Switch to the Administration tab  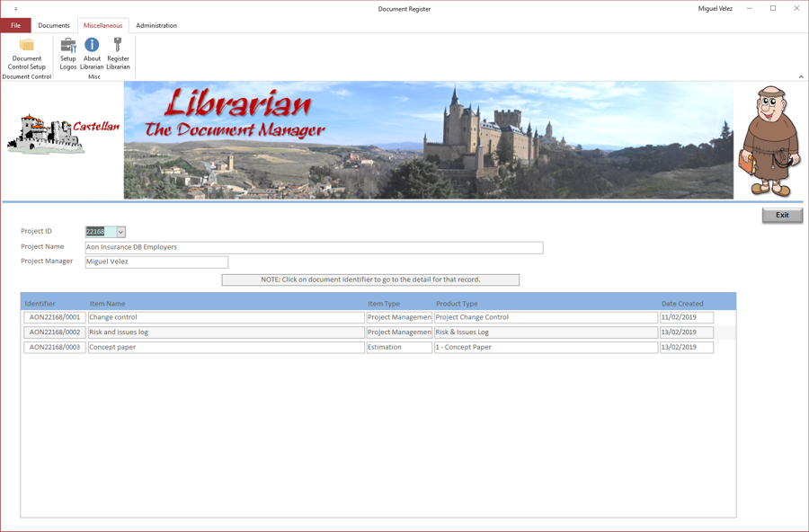[156, 25]
